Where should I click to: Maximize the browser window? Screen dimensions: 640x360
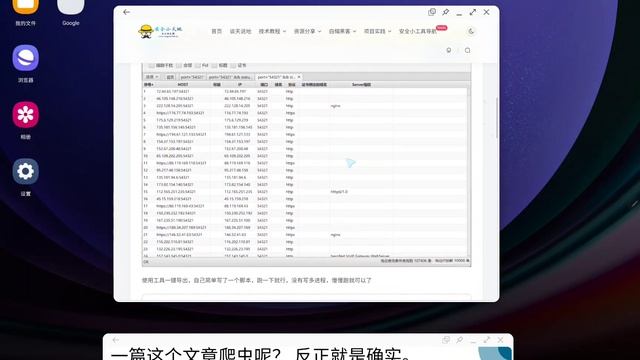(x=473, y=12)
